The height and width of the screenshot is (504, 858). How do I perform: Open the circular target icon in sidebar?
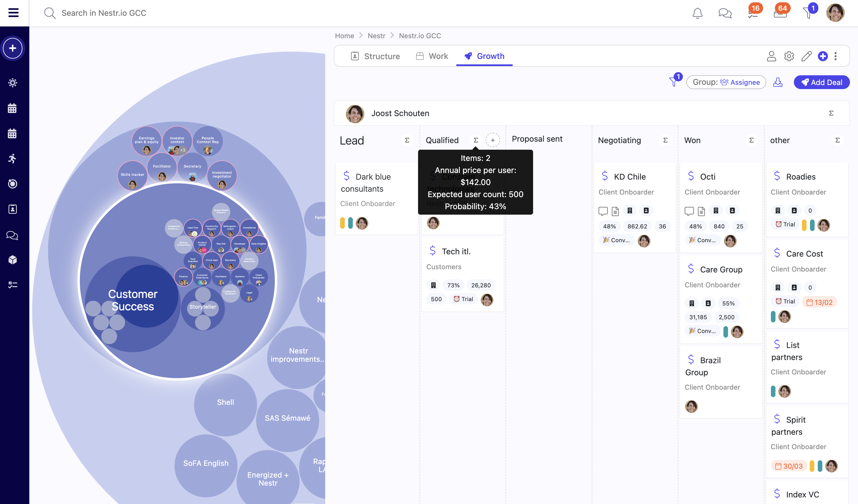13,184
